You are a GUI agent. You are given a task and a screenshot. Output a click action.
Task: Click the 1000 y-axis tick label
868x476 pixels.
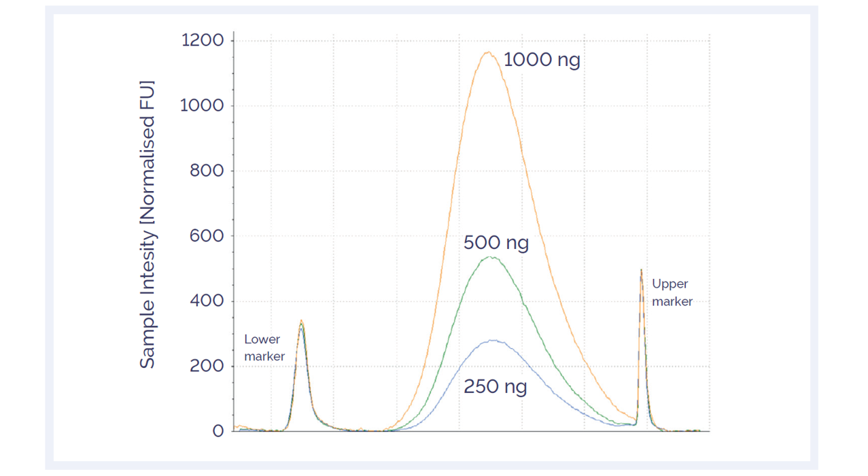pos(203,105)
